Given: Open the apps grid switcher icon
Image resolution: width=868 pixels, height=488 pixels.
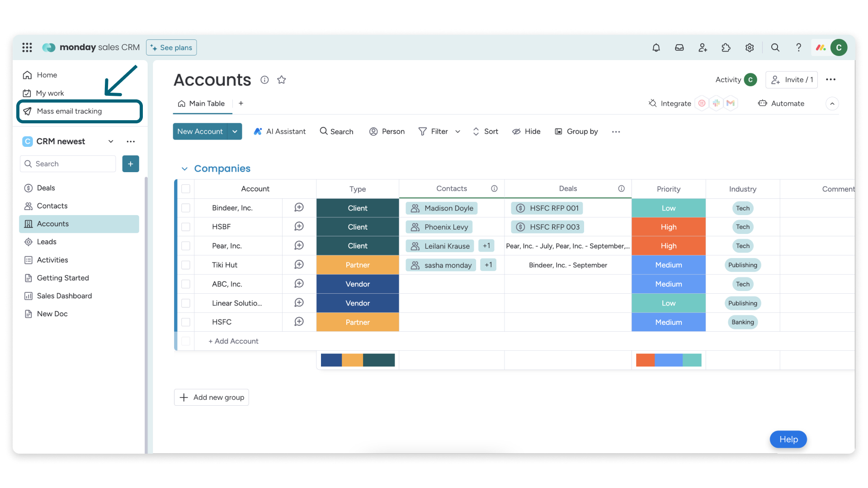Looking at the screenshot, I should pyautogui.click(x=27, y=47).
